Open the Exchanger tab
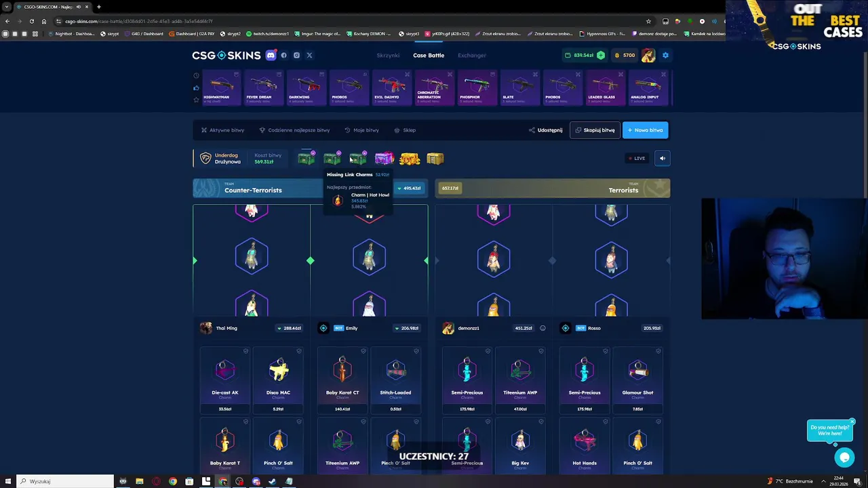 [471, 56]
